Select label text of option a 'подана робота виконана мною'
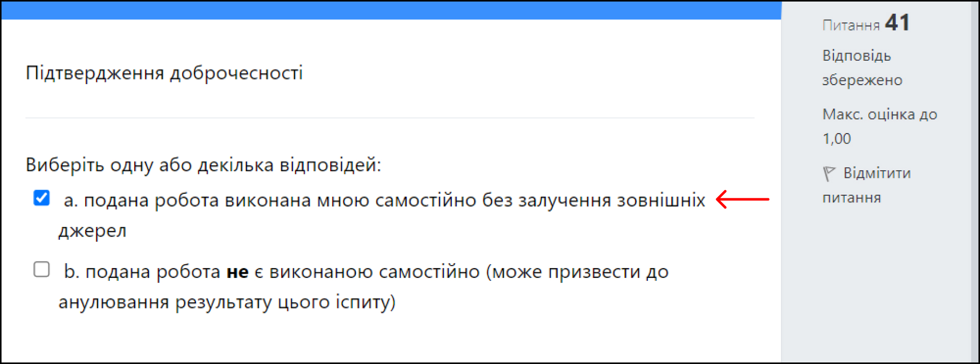This screenshot has width=980, height=364. tap(227, 200)
